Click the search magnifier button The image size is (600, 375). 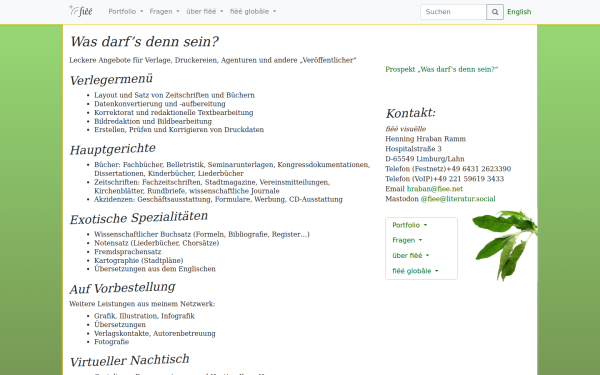495,12
